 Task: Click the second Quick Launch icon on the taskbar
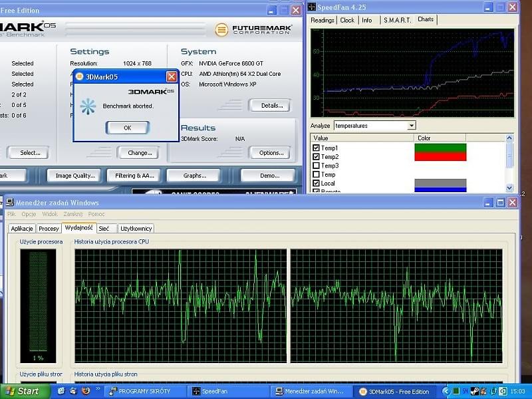pyautogui.click(x=73, y=391)
